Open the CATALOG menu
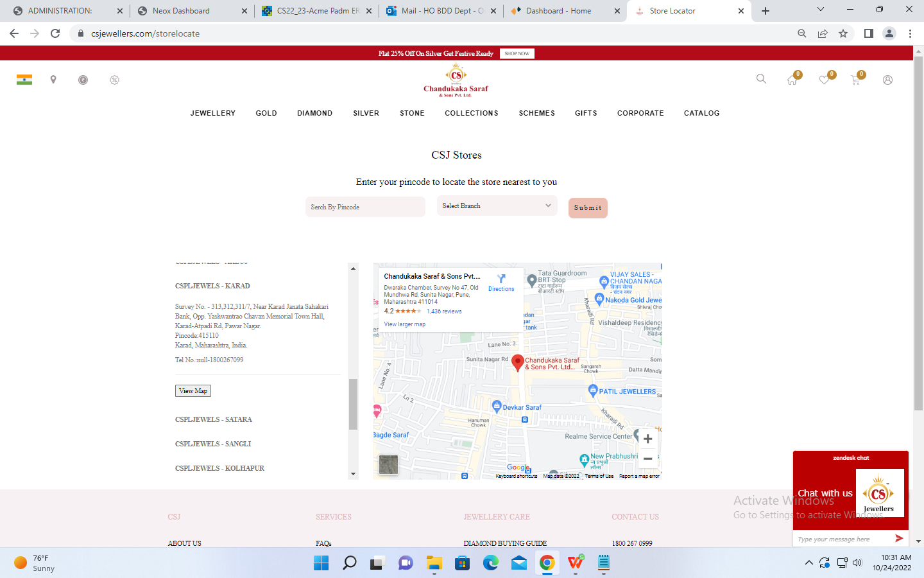 (x=701, y=113)
